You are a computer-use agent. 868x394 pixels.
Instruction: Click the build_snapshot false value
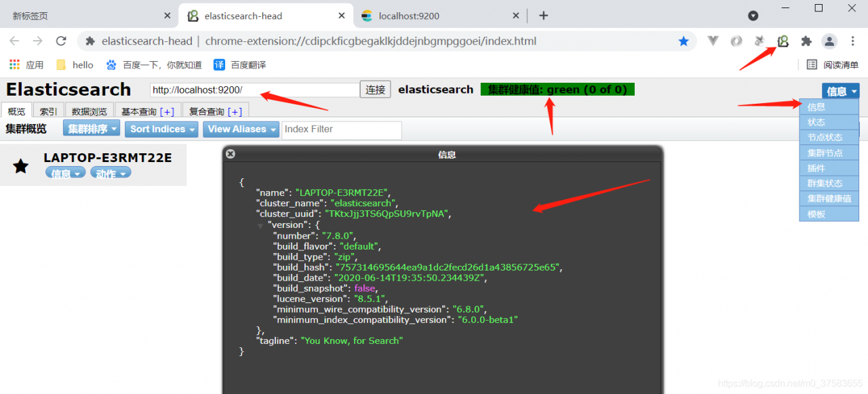point(365,288)
